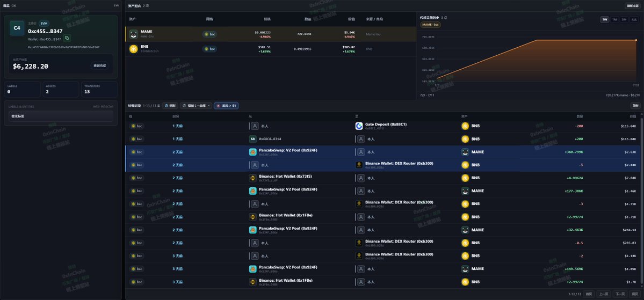
Task: Go to last page (尾页)
Action: pyautogui.click(x=635, y=294)
